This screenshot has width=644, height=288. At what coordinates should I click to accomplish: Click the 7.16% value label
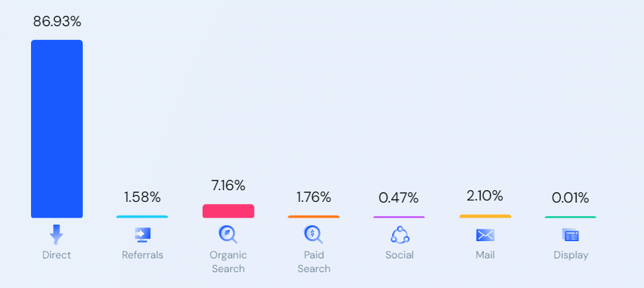point(228,185)
